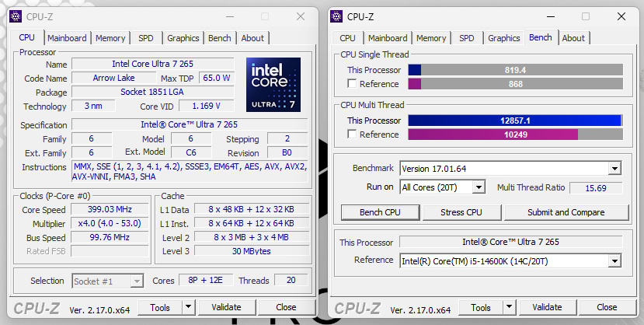Open Graphics tab in left CPU-Z window
The image size is (644, 325).
(x=183, y=38)
